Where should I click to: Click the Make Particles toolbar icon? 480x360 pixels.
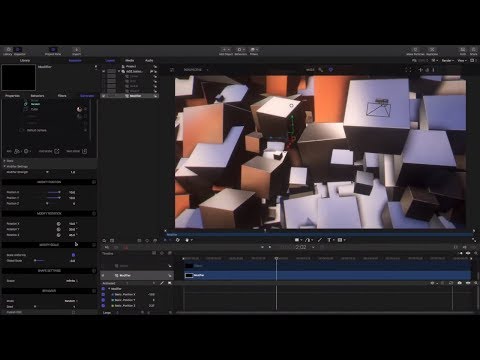[x=415, y=51]
